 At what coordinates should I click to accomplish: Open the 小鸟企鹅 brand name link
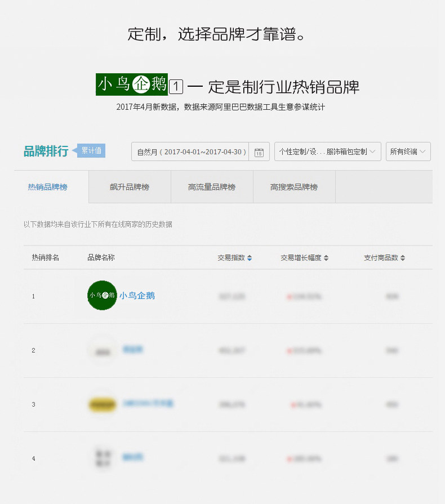click(137, 296)
